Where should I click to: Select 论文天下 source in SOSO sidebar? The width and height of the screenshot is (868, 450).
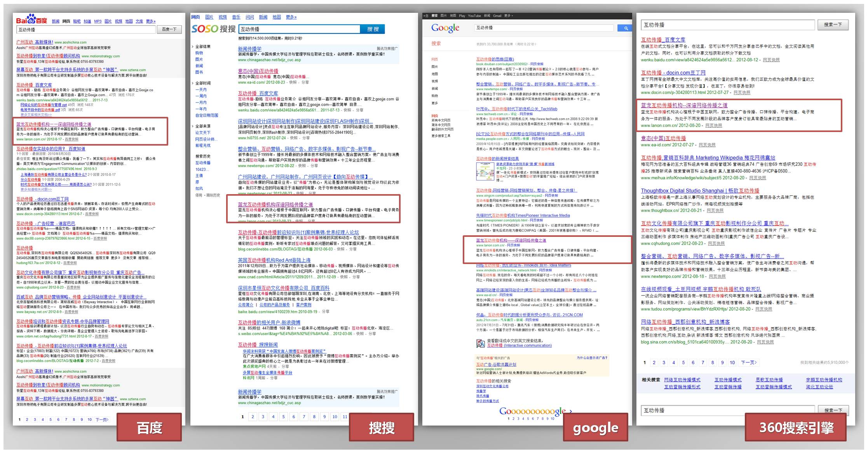tap(203, 133)
